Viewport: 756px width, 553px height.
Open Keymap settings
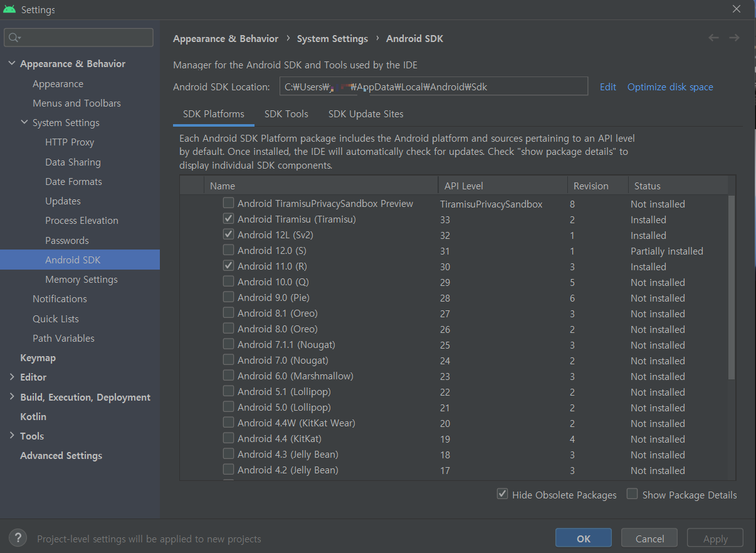38,358
